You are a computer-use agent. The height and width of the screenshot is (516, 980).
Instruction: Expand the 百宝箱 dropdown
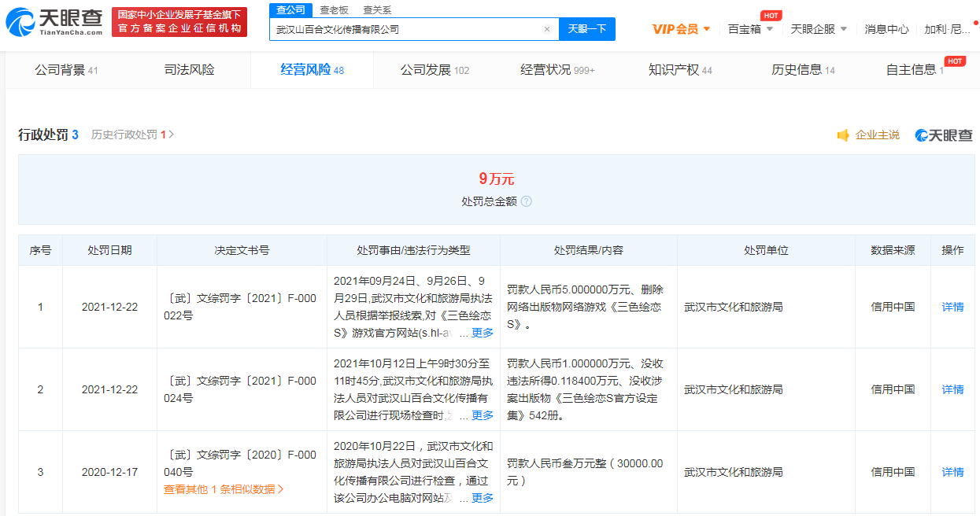tap(750, 29)
